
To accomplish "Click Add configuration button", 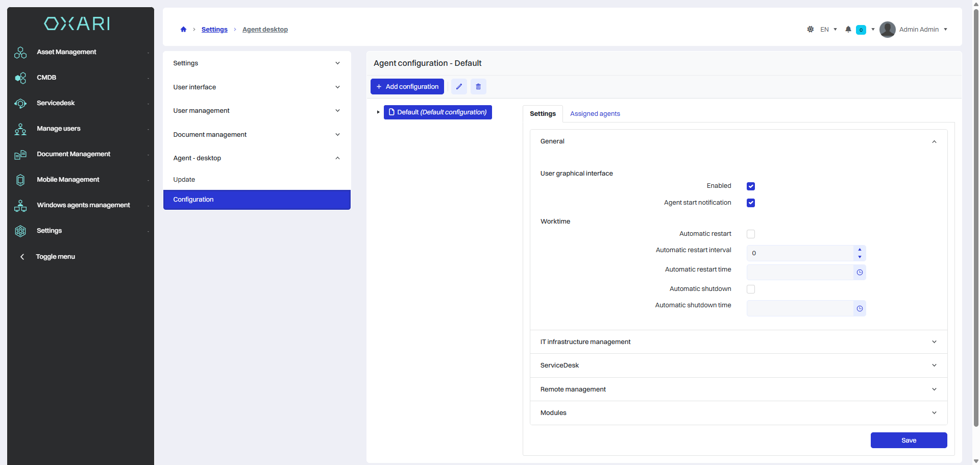I will [407, 87].
